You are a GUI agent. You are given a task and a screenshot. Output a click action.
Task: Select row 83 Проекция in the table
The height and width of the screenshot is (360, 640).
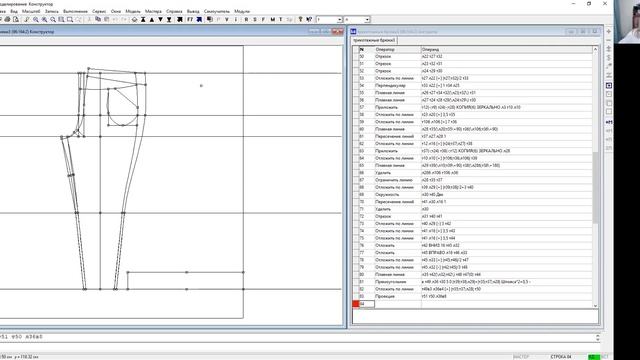pyautogui.click(x=476, y=296)
